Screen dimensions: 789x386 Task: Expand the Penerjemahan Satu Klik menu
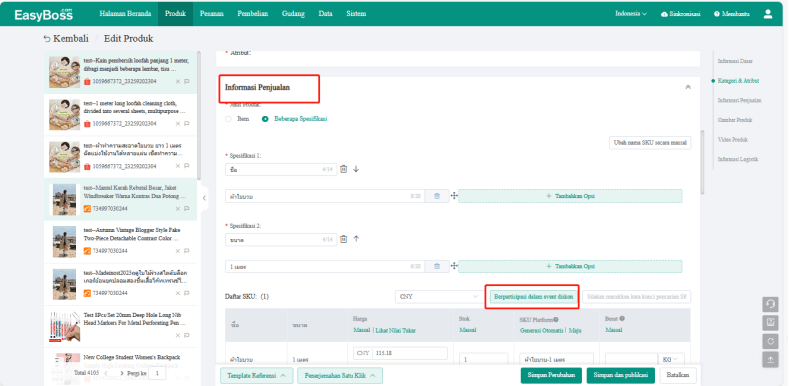(x=340, y=375)
